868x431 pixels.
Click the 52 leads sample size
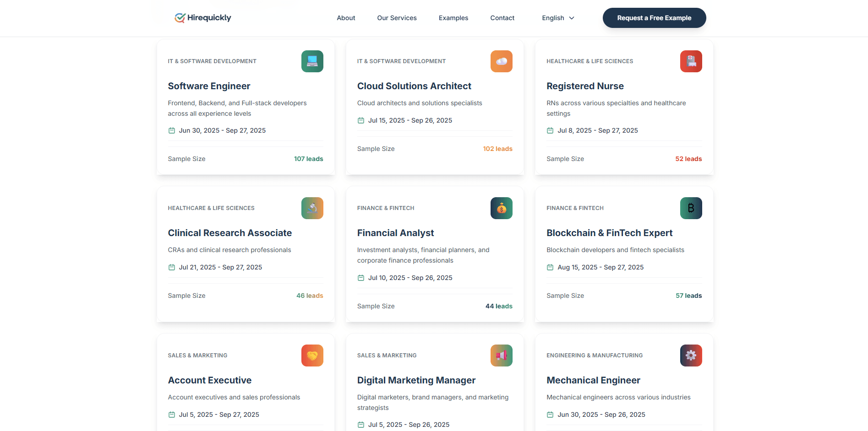(688, 159)
